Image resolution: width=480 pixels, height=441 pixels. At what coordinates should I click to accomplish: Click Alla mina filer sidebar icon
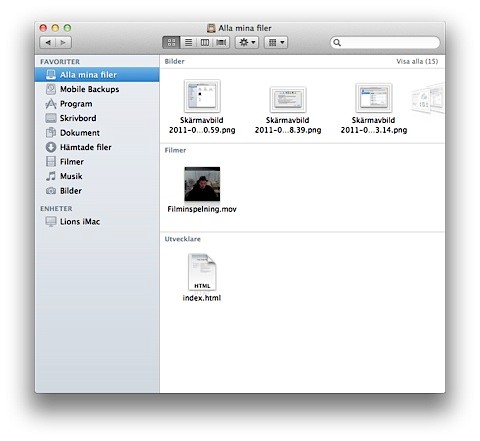pyautogui.click(x=51, y=75)
